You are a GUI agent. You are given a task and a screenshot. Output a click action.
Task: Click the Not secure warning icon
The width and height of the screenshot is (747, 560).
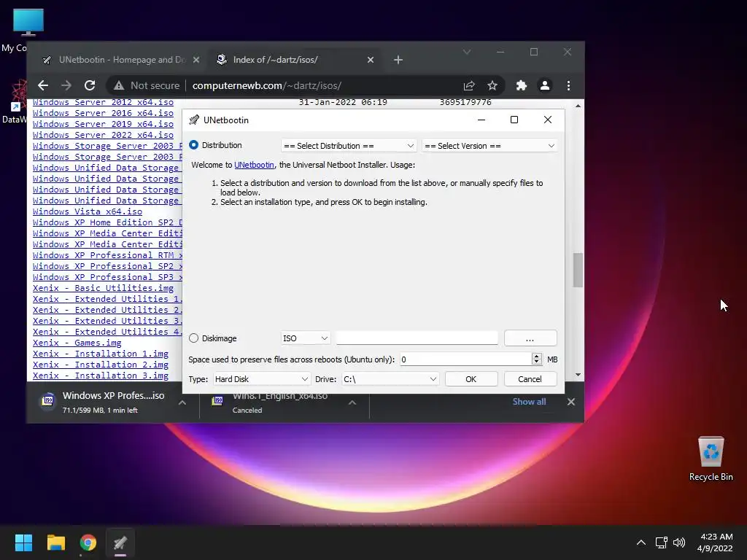coord(119,86)
